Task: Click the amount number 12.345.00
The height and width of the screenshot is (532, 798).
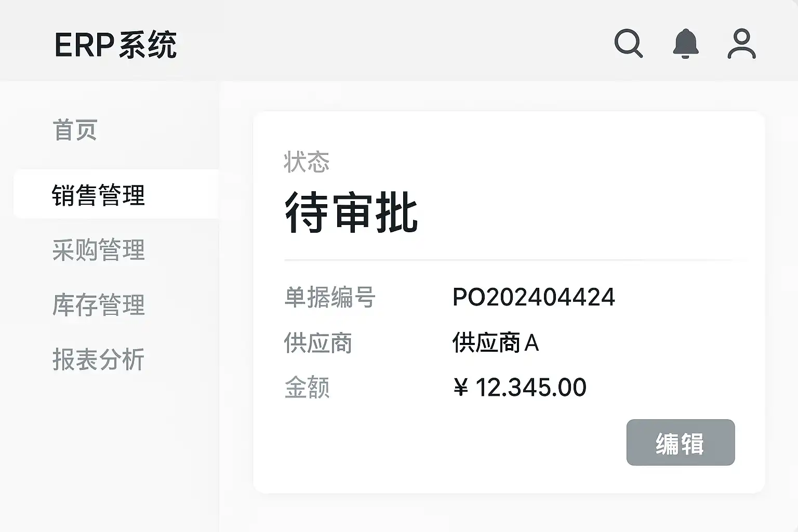Action: click(530, 388)
